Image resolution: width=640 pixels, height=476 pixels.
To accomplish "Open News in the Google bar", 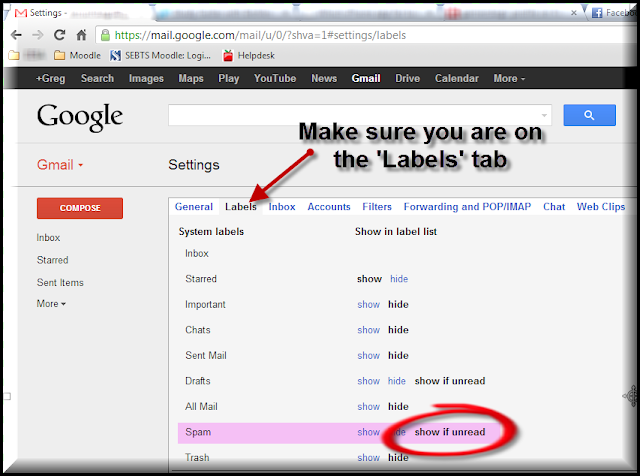I will click(324, 78).
